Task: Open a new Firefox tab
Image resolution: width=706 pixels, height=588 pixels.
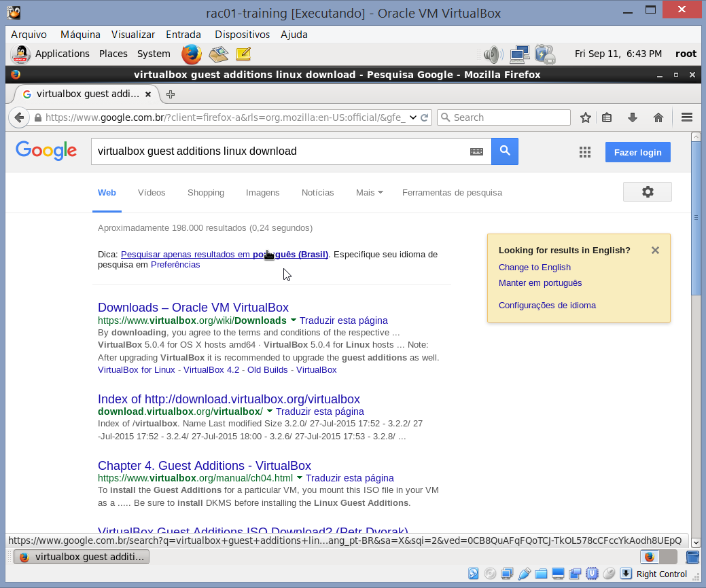Action: click(x=170, y=94)
